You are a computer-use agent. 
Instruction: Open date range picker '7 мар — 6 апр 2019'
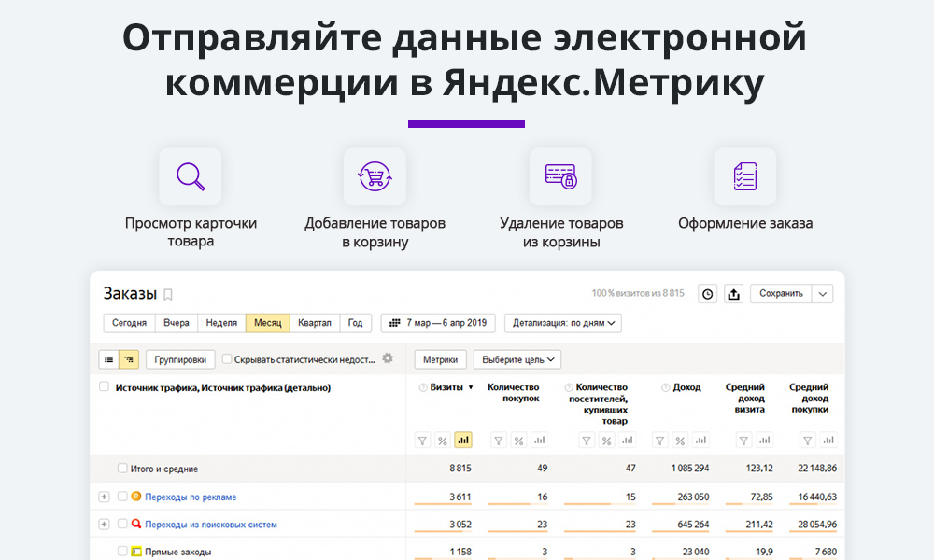coord(438,323)
